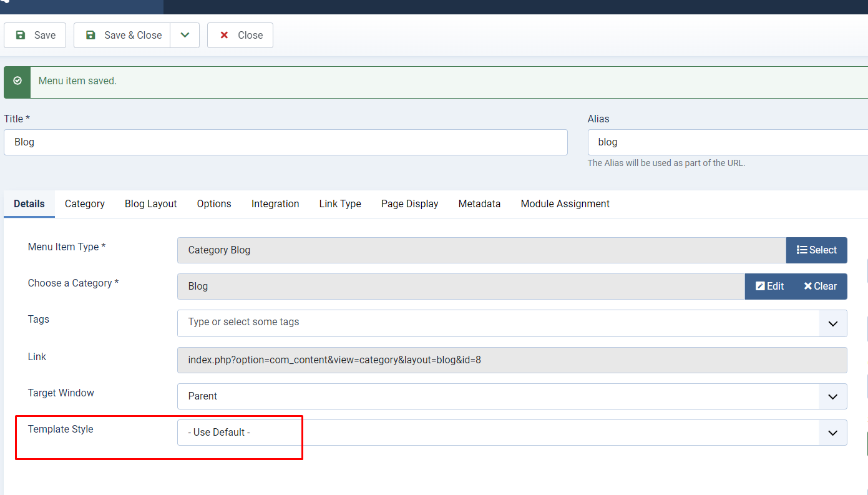The height and width of the screenshot is (495, 868).
Task: Open the Integration tab
Action: click(x=275, y=204)
